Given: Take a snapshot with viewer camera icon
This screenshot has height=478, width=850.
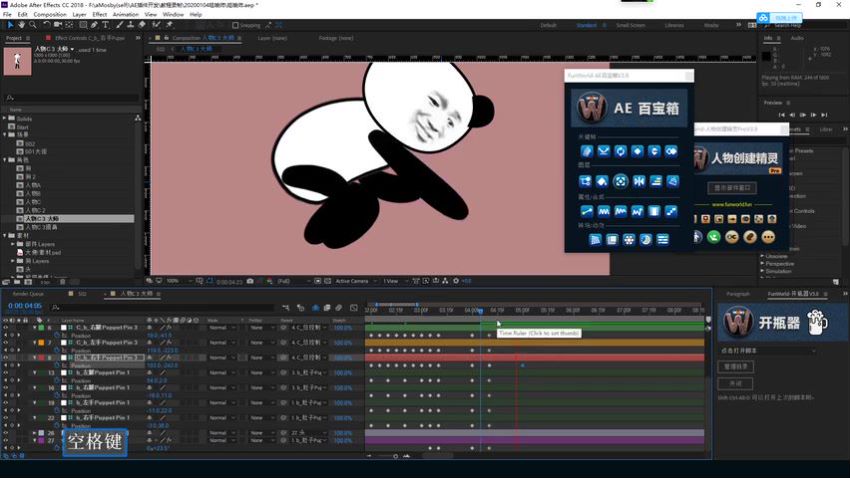Looking at the screenshot, I should (x=250, y=281).
